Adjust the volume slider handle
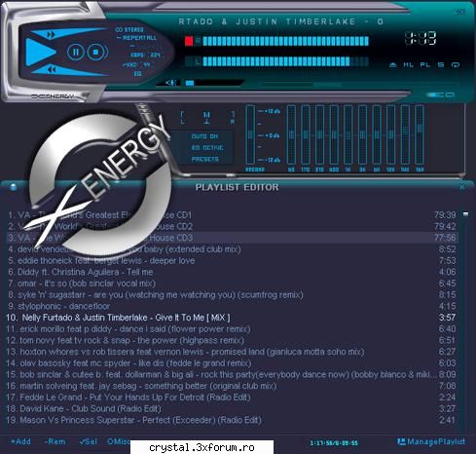This screenshot has width=476, height=454. click(190, 83)
